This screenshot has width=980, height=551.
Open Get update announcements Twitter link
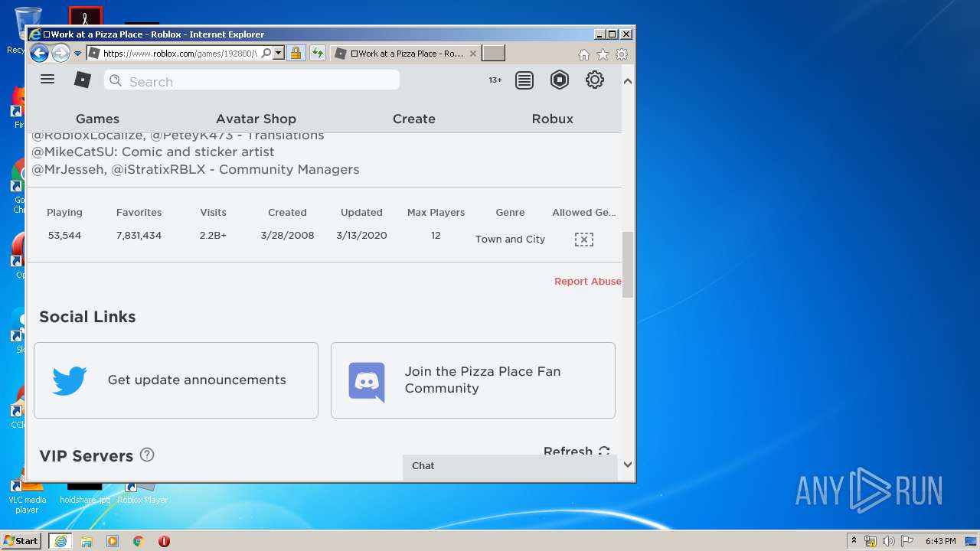[176, 380]
